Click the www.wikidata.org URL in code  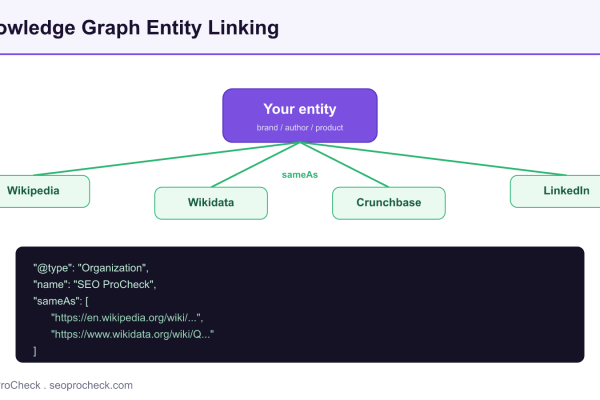coord(132,334)
